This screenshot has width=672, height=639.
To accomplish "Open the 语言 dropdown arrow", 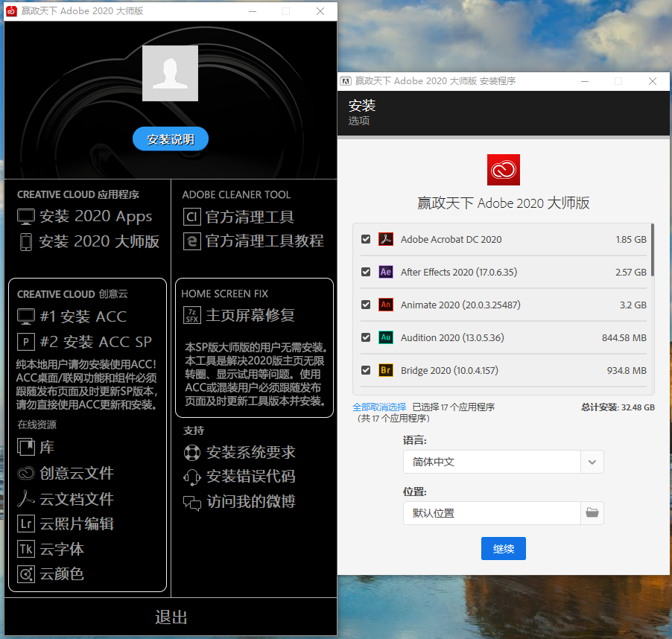I will (592, 462).
